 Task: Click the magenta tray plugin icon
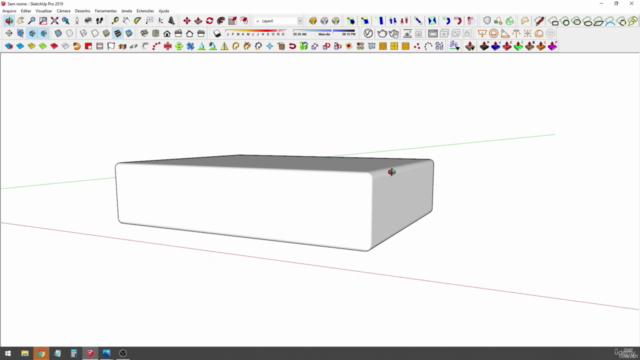pos(553,46)
